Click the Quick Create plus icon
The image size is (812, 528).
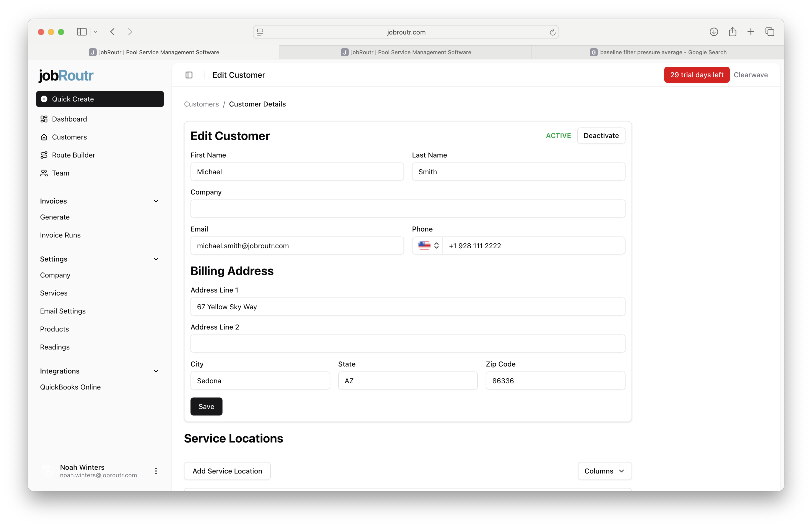(44, 99)
